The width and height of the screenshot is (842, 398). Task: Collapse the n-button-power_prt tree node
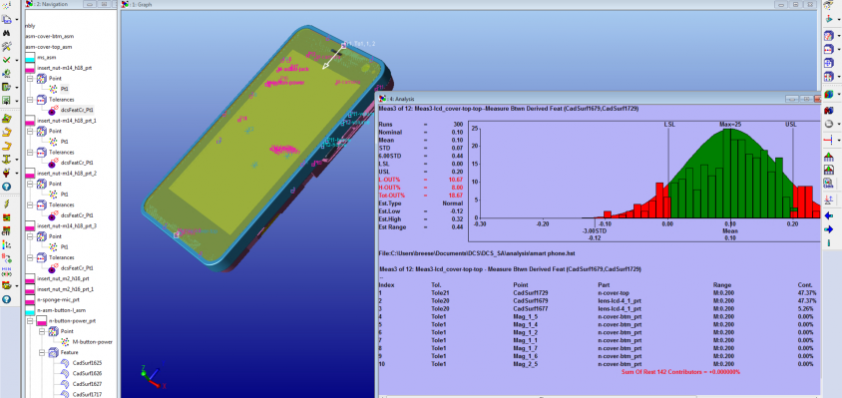pyautogui.click(x=30, y=321)
